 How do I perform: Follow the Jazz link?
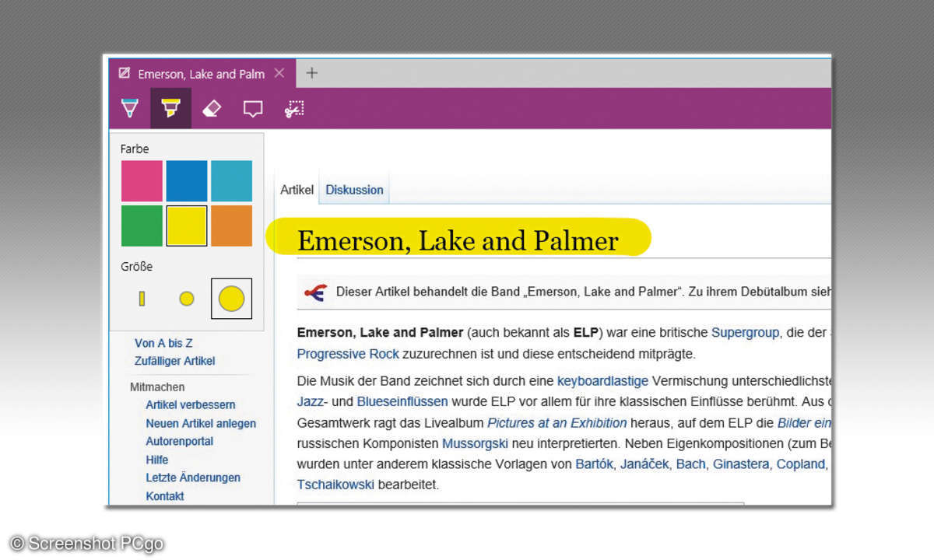point(310,401)
